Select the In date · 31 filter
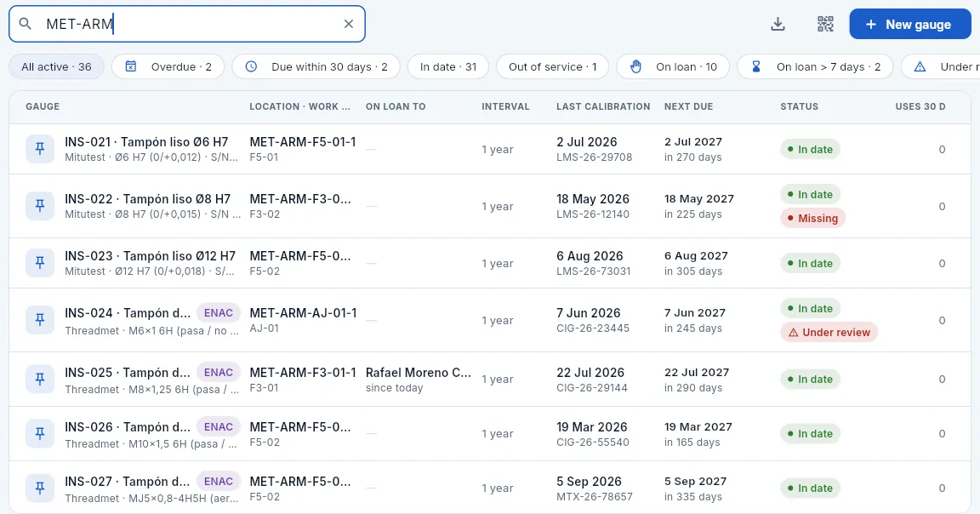 pyautogui.click(x=448, y=67)
